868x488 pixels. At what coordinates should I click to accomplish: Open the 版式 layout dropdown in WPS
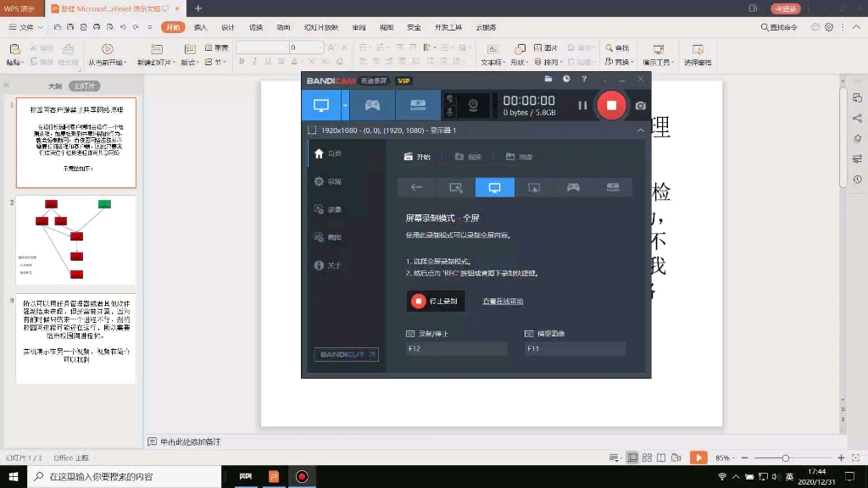[190, 63]
